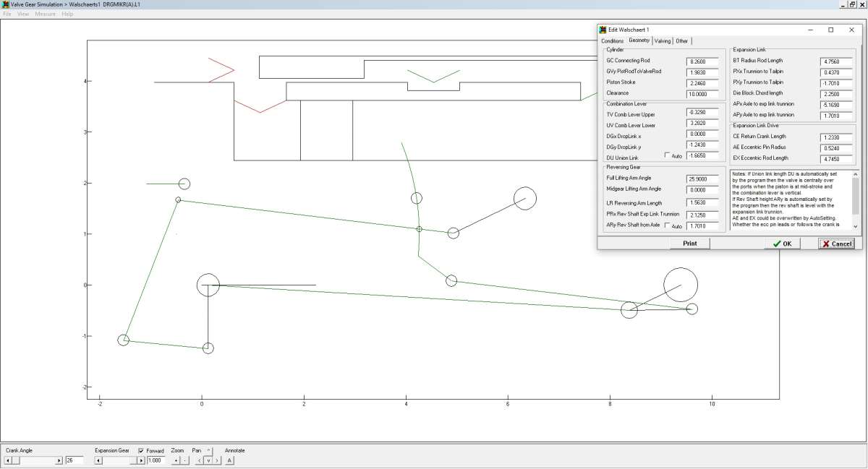868x469 pixels.
Task: Click the DU Union Link value field
Action: click(x=702, y=156)
